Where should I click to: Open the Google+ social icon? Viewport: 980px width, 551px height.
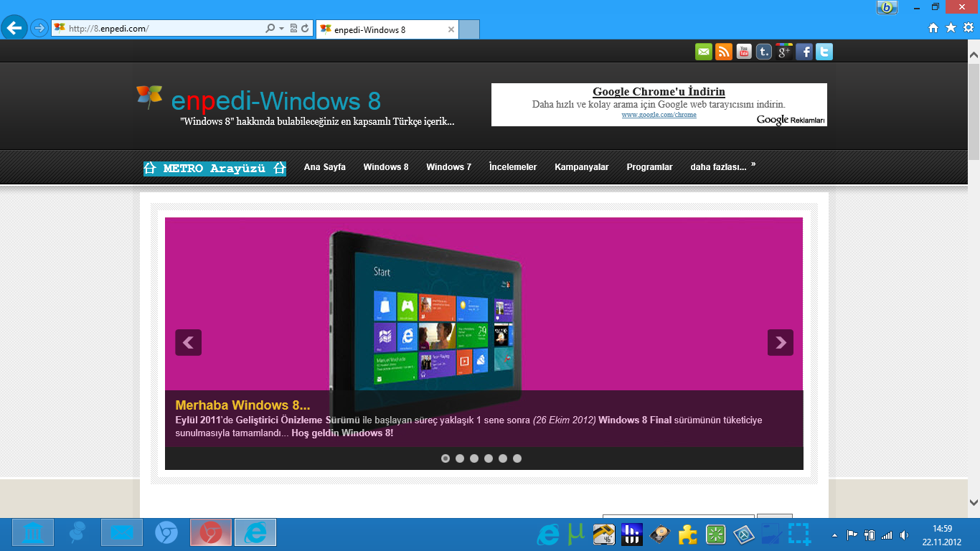pos(784,52)
